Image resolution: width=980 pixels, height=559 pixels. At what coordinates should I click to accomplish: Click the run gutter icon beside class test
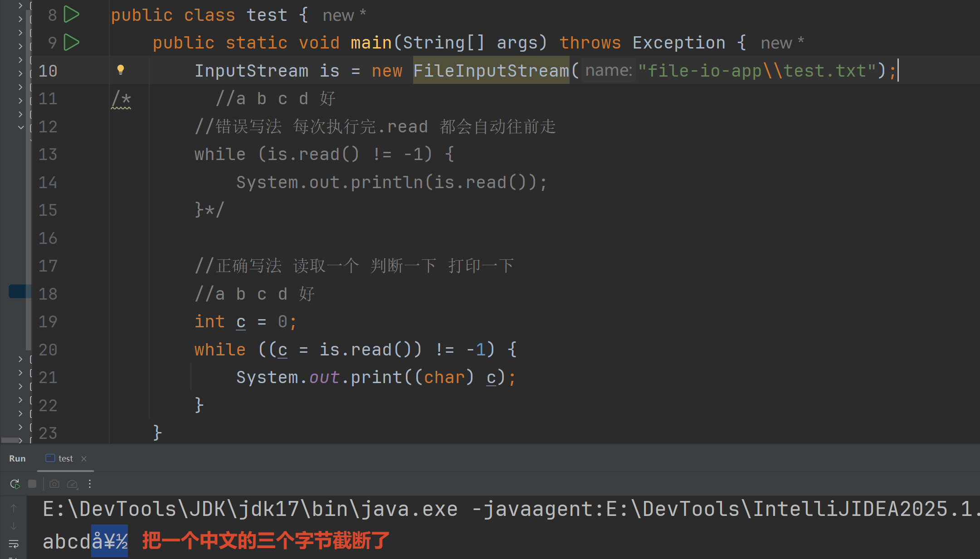pyautogui.click(x=71, y=15)
